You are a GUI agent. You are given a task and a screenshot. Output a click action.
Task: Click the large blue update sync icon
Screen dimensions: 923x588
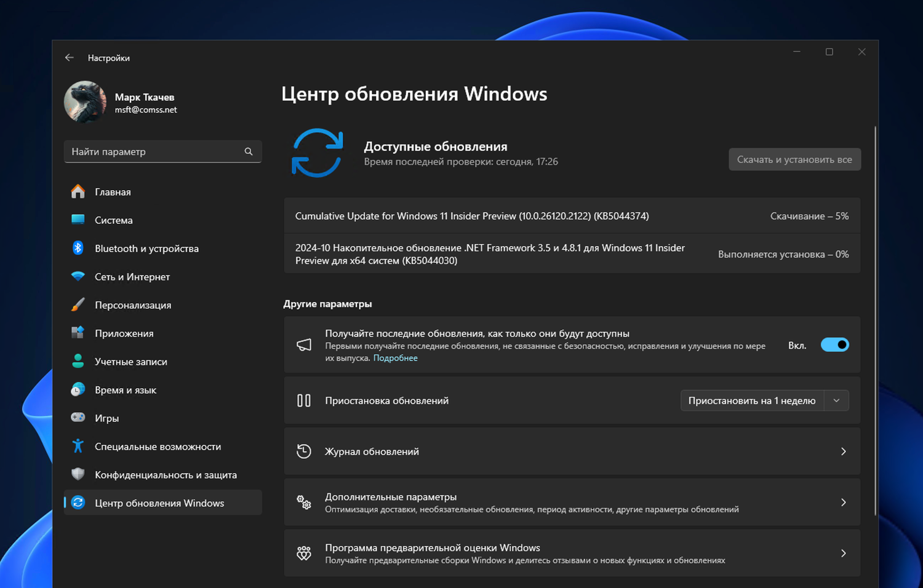point(317,153)
